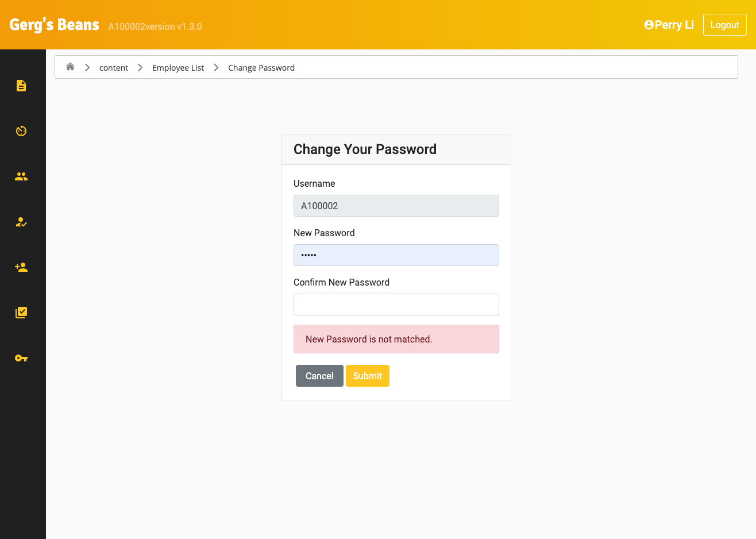Submit the password change form
This screenshot has height=539, width=756.
click(x=367, y=376)
